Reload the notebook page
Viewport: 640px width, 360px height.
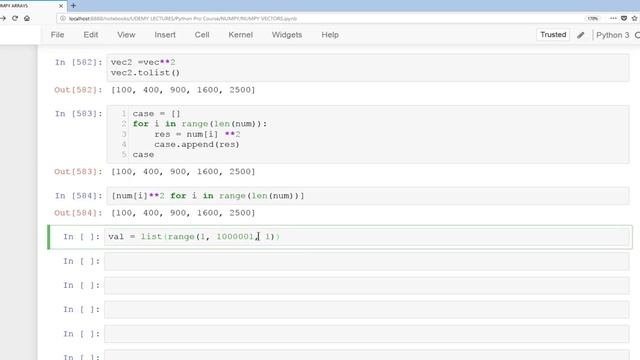(15, 18)
